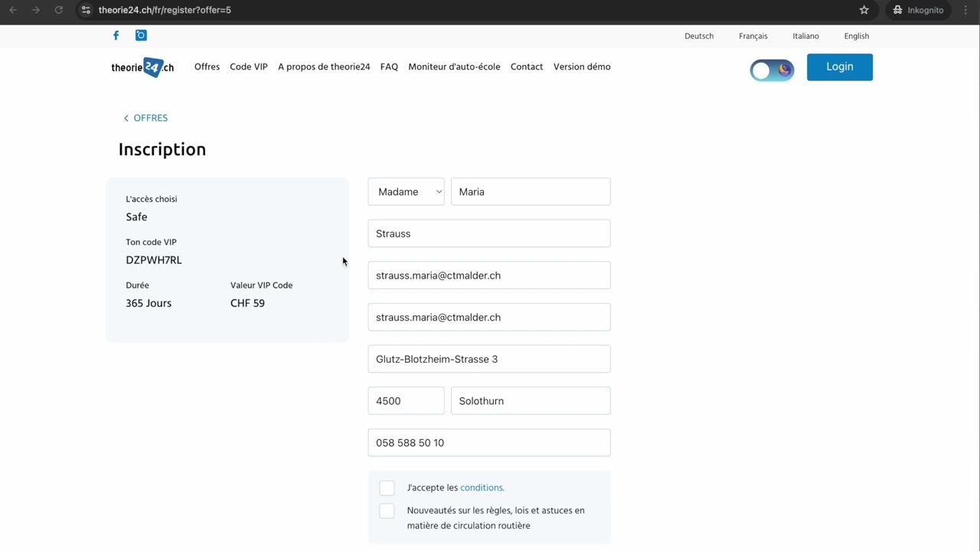980x551 pixels.
Task: Click the Login button
Action: point(840,67)
